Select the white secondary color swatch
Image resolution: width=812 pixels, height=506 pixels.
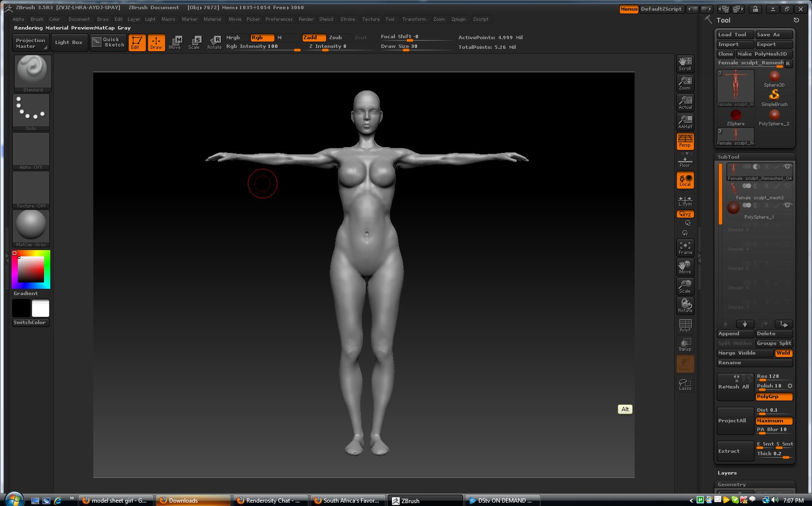[41, 309]
